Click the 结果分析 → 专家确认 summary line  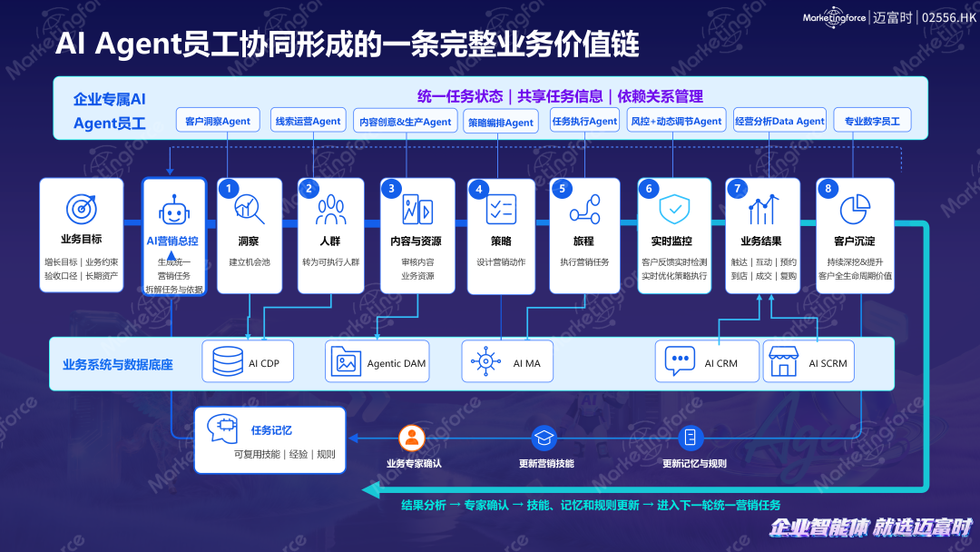[x=591, y=505]
